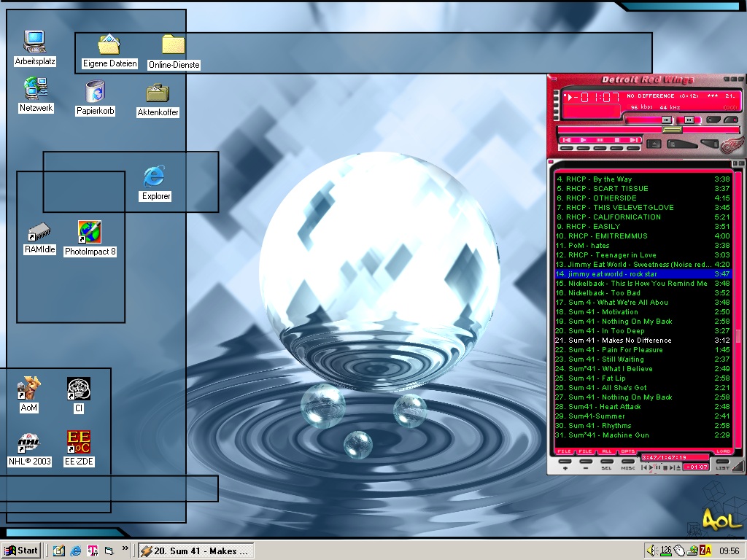
Task: Click the Aktenkoffer briefcase icon
Action: [x=158, y=94]
